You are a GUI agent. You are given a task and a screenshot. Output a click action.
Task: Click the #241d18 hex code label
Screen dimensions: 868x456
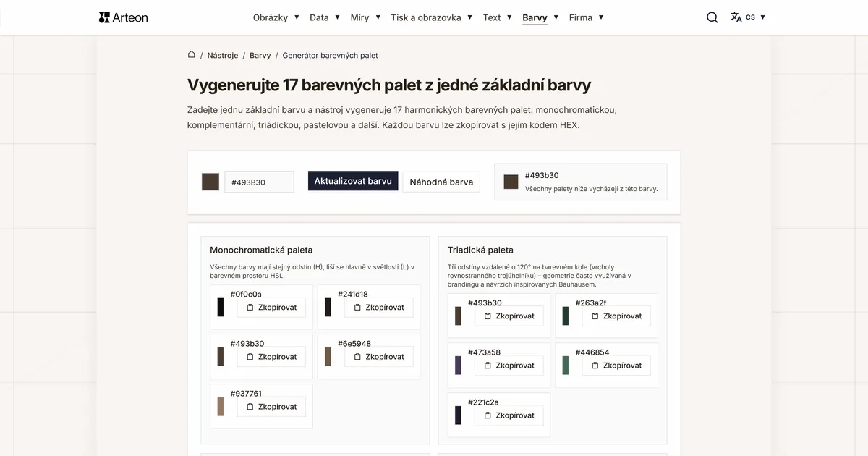353,295
